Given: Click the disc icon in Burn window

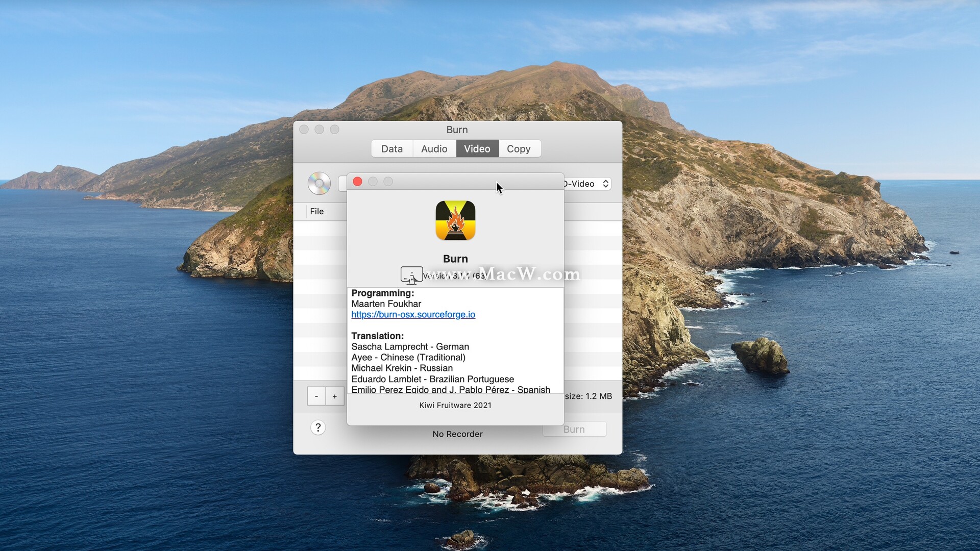Looking at the screenshot, I should coord(319,184).
